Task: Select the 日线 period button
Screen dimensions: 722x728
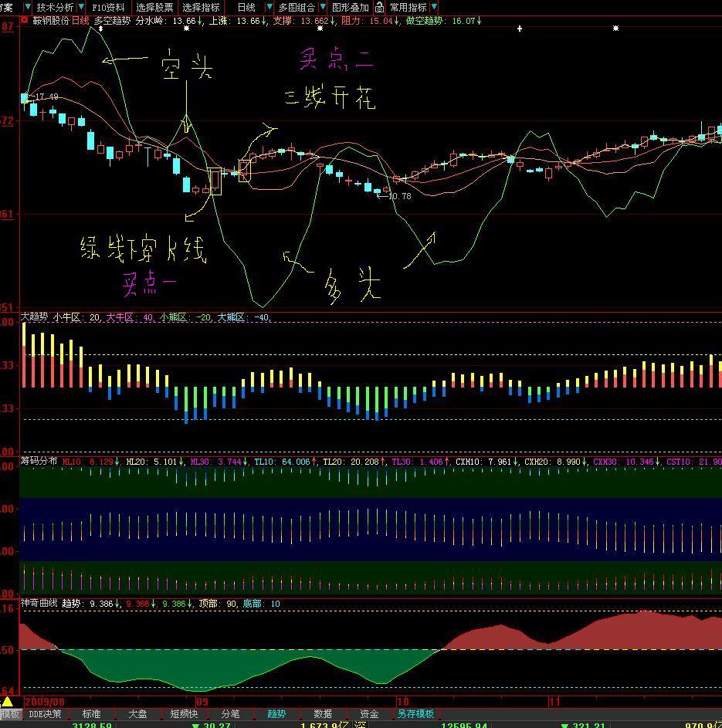Action: (x=246, y=8)
